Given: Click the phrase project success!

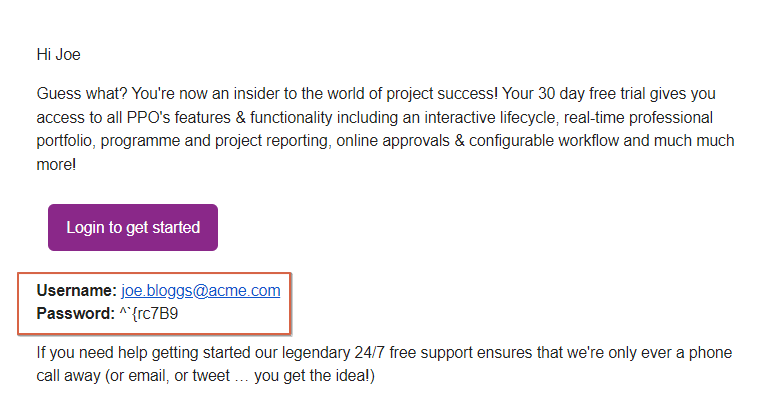Looking at the screenshot, I should [x=442, y=94].
